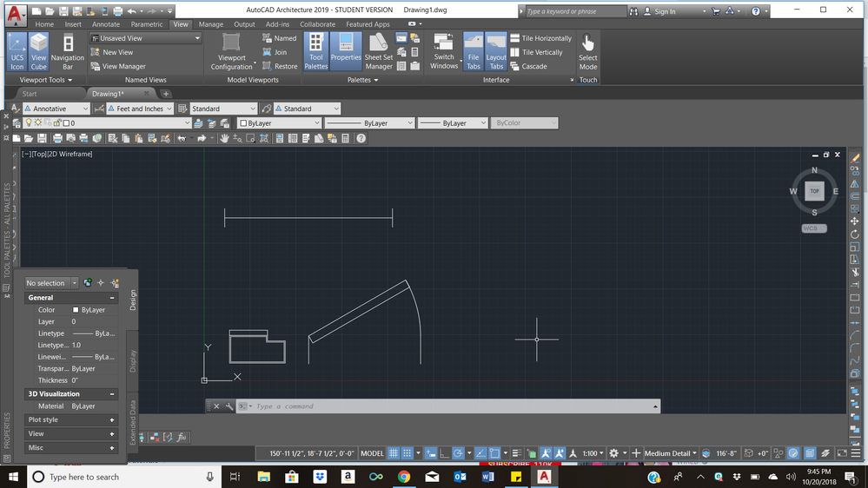The width and height of the screenshot is (868, 488).
Task: Open the No selection dropdown in Properties
Action: tap(51, 283)
